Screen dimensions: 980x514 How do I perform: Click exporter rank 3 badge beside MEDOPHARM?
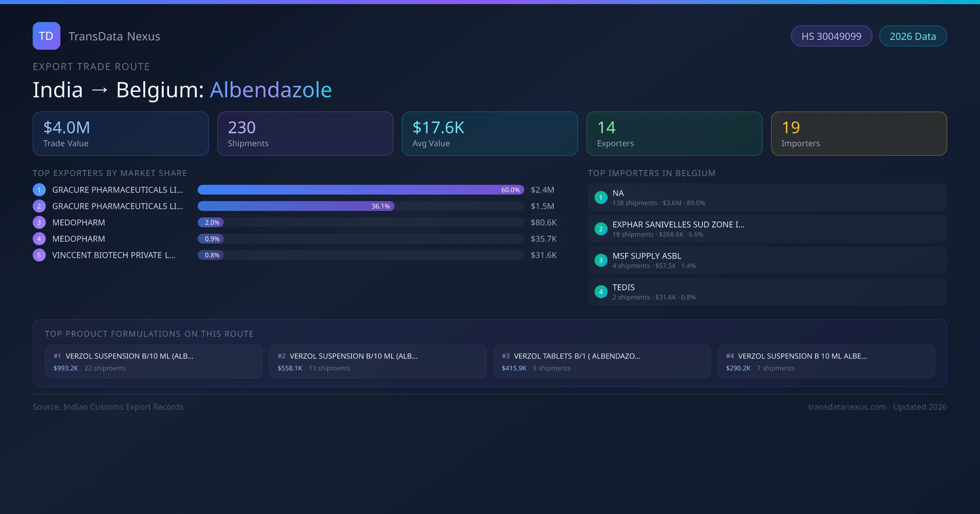point(39,222)
